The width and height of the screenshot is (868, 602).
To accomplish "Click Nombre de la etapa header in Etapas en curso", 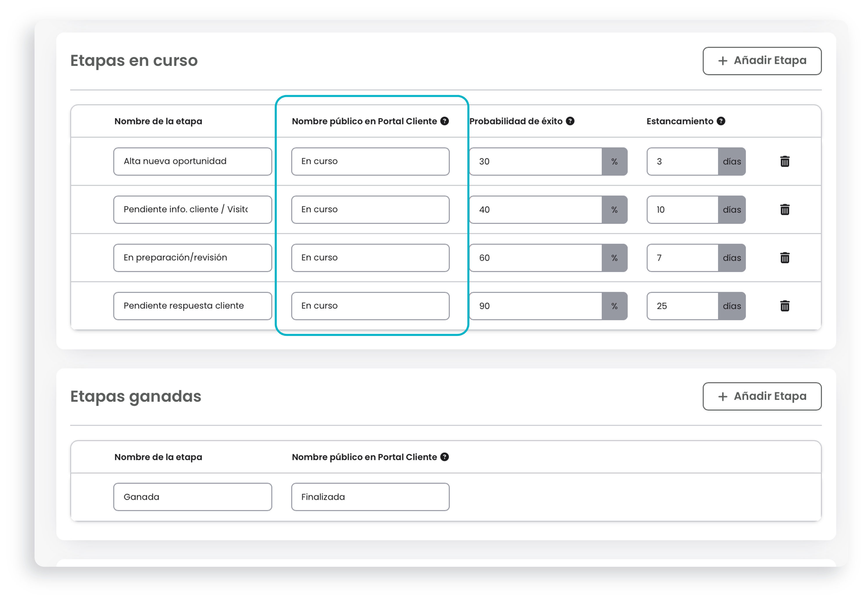I will pyautogui.click(x=158, y=121).
